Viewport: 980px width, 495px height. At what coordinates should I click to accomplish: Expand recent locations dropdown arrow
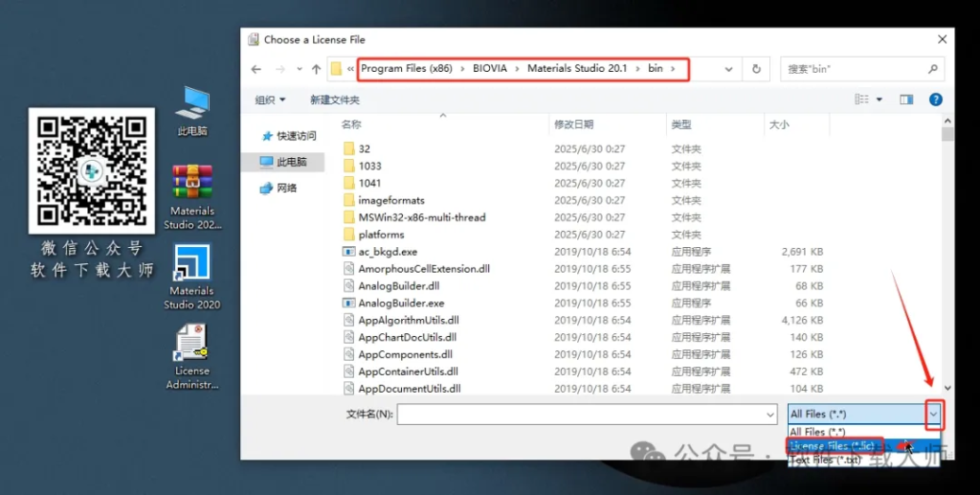pyautogui.click(x=300, y=69)
